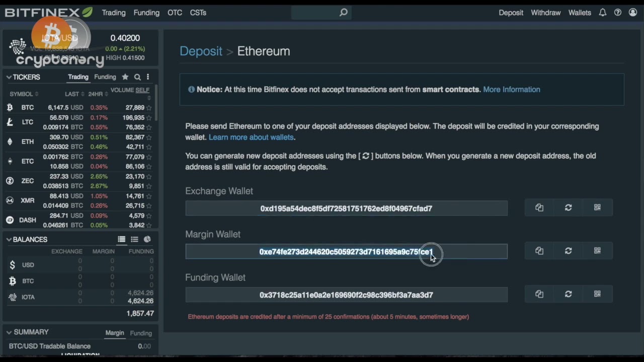The width and height of the screenshot is (644, 362).
Task: Open the user account menu icon
Action: pyautogui.click(x=633, y=13)
